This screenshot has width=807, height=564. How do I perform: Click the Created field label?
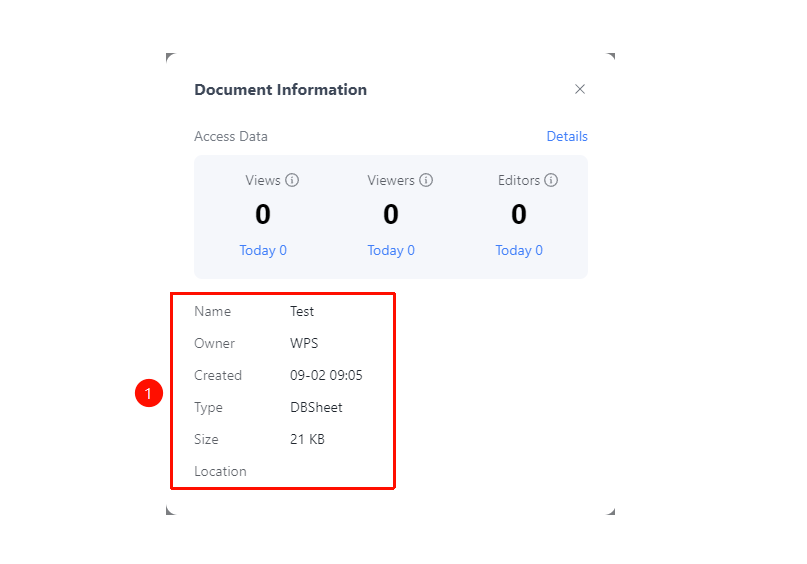click(x=218, y=375)
